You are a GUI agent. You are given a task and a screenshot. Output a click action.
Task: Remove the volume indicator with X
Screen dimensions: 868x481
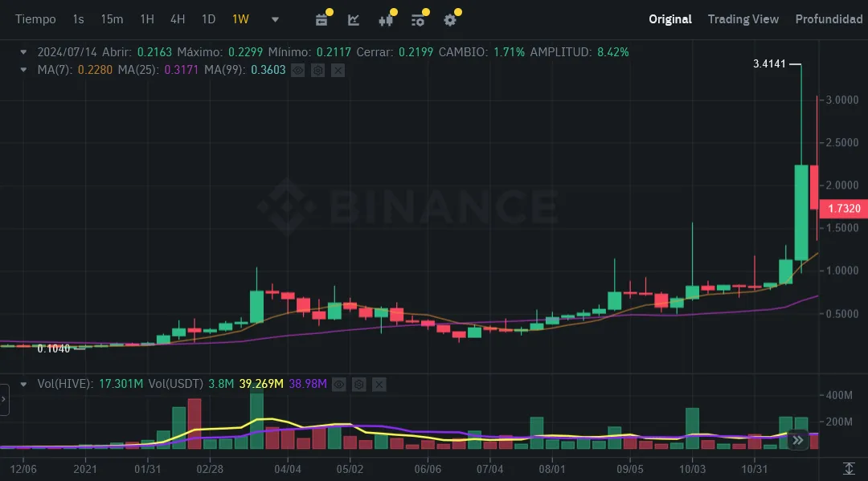(379, 385)
